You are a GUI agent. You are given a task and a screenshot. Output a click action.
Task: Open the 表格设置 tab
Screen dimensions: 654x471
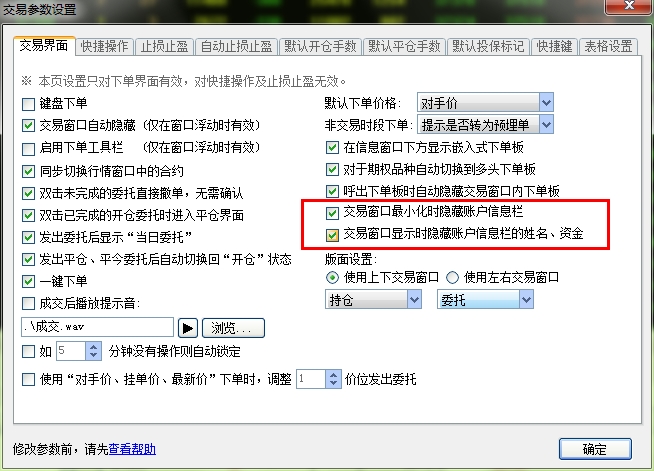point(608,46)
